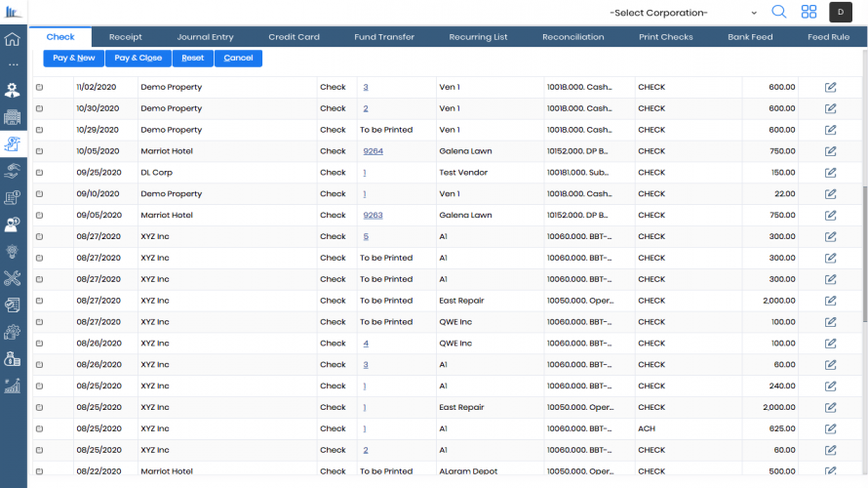The image size is (868, 488).
Task: Open the Select Corporation dropdown
Action: [x=683, y=13]
